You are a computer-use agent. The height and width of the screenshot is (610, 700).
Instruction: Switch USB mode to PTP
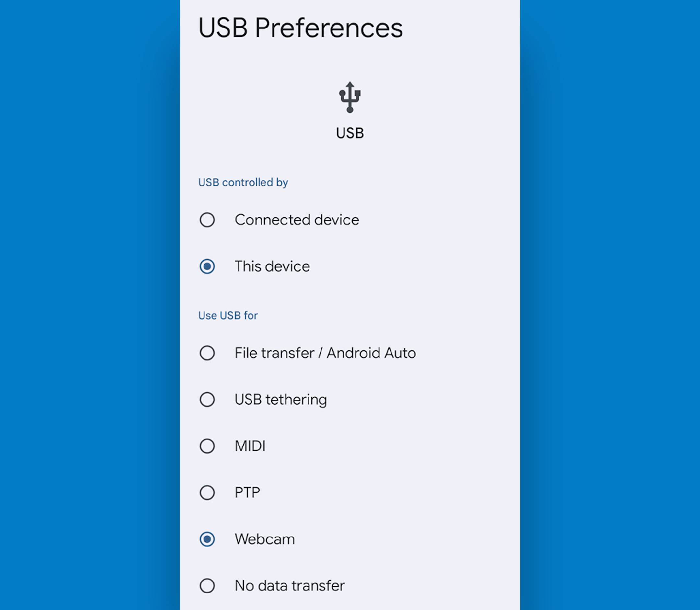click(x=207, y=492)
